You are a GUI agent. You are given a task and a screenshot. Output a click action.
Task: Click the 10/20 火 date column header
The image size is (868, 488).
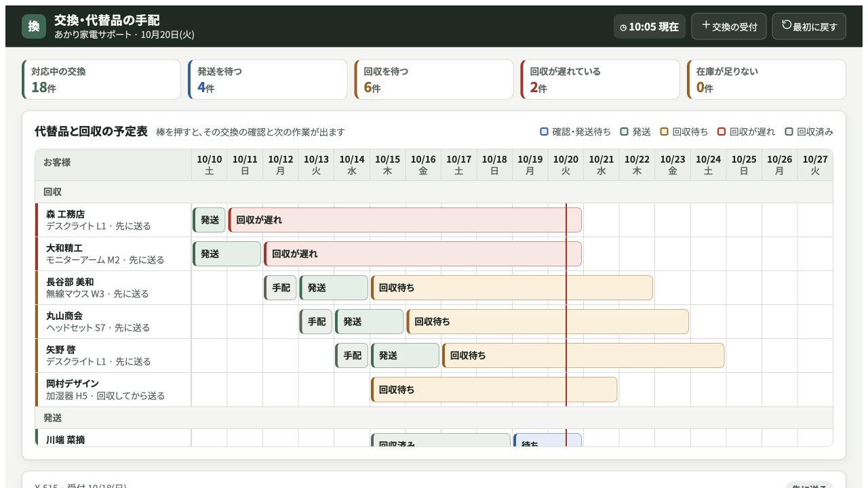click(566, 165)
